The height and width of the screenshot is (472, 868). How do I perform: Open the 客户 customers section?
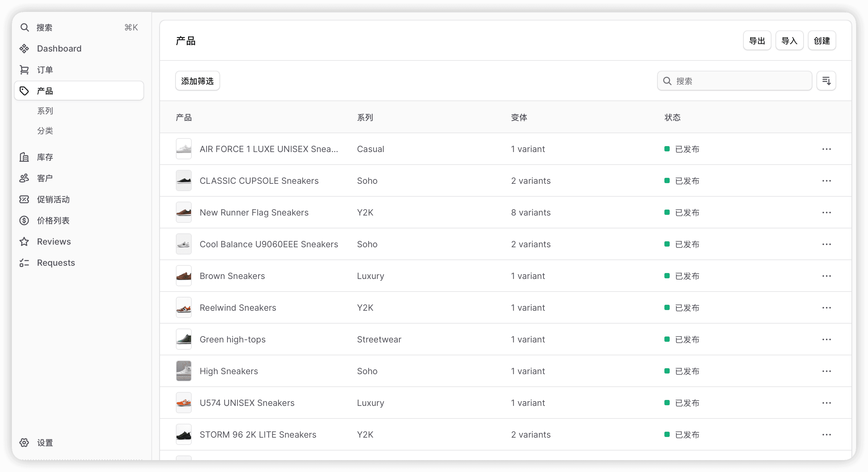click(x=45, y=178)
